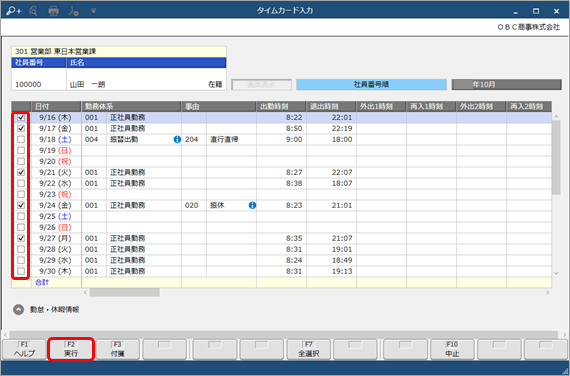Click the table scroll-down arrow

556,273
